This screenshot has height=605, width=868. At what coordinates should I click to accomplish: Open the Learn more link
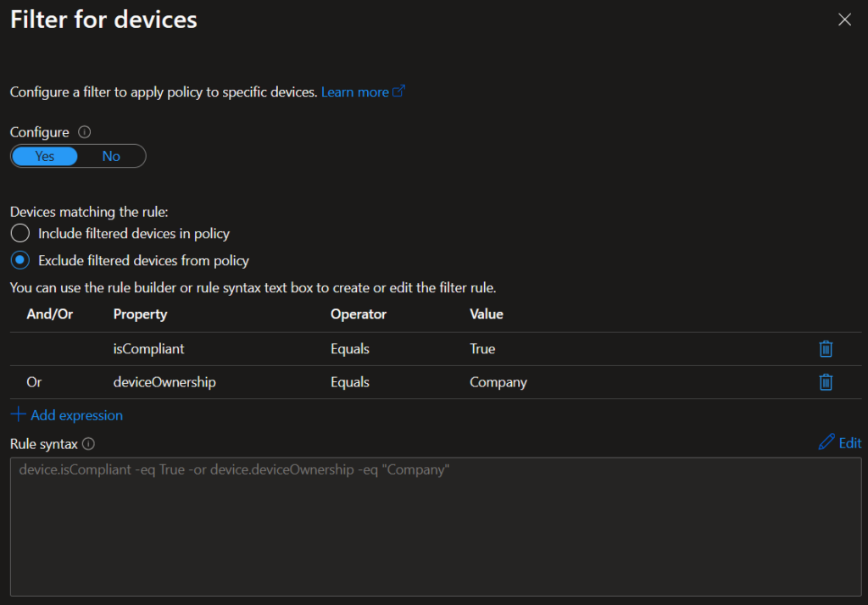[x=354, y=92]
